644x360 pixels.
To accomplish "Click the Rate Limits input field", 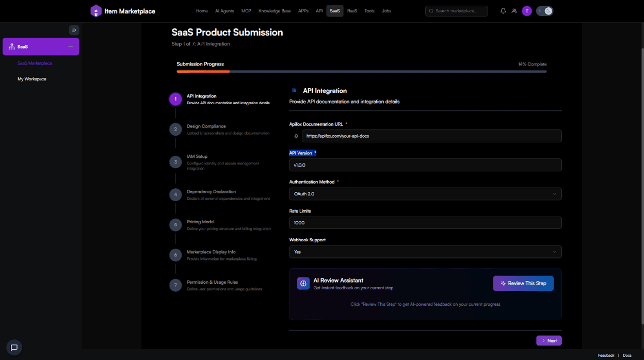I will pyautogui.click(x=425, y=223).
